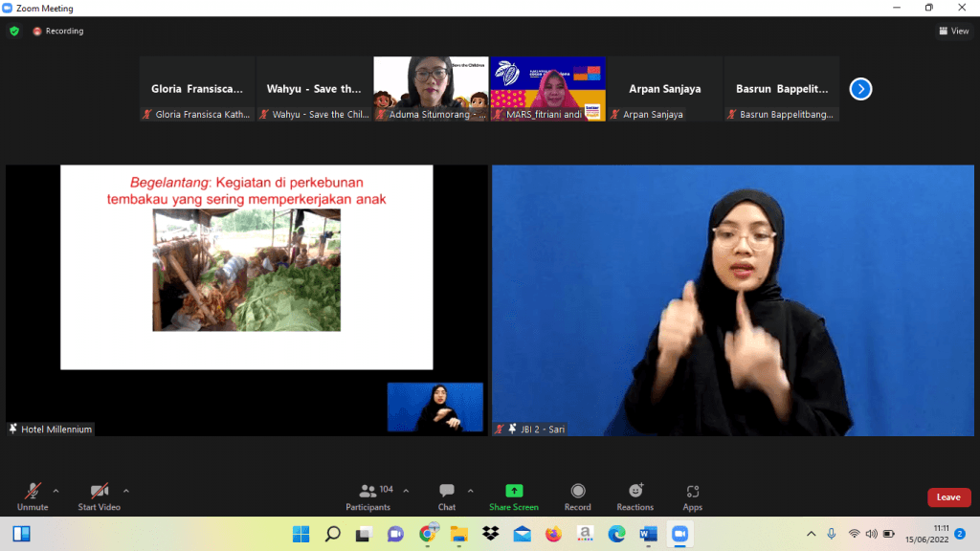Click the tray volume speaker icon

tap(871, 534)
